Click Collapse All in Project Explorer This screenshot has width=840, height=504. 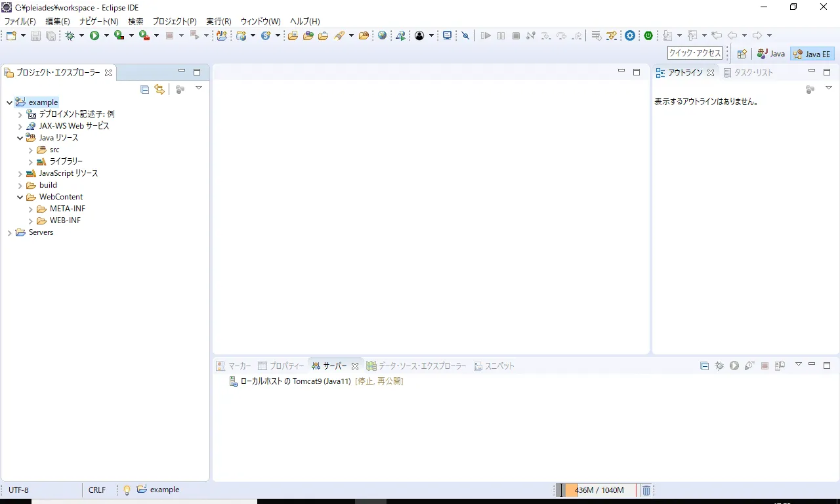tap(145, 89)
